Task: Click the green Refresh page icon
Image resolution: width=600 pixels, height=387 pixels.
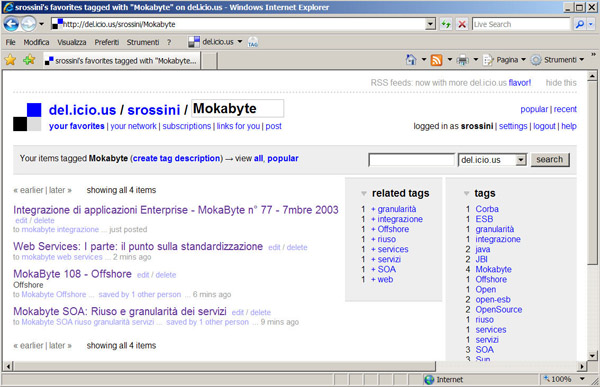Action: [x=446, y=24]
